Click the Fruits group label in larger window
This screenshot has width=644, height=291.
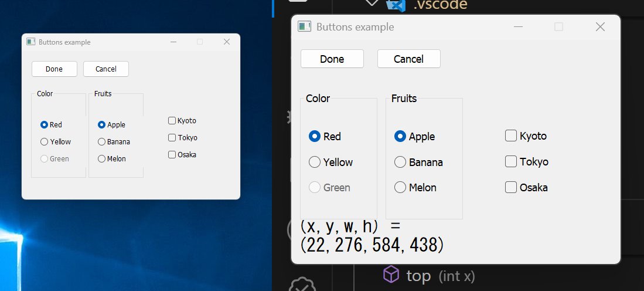point(404,99)
